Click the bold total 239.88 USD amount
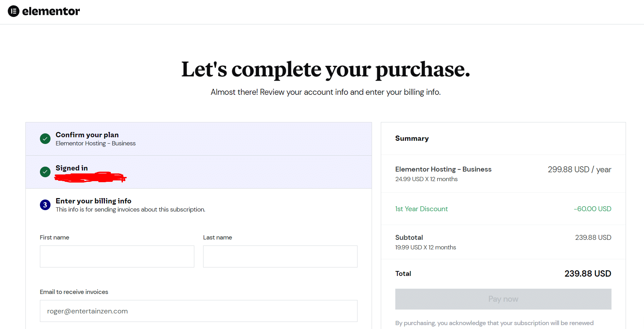 coord(588,273)
